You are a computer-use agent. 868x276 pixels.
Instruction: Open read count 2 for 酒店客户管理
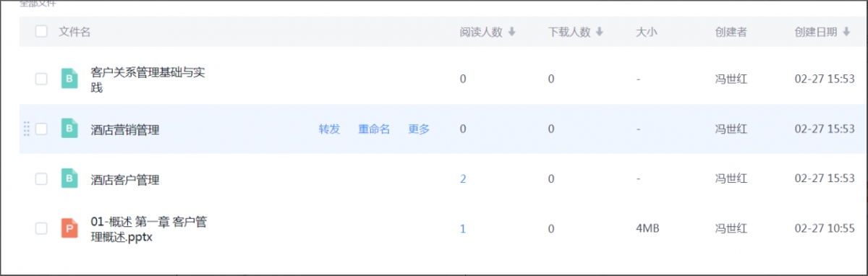[463, 179]
